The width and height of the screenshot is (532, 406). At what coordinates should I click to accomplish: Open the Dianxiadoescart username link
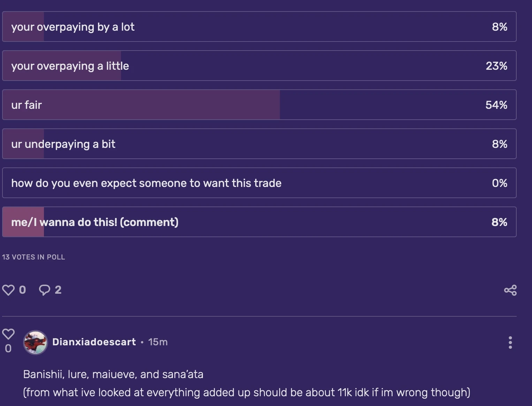point(94,342)
